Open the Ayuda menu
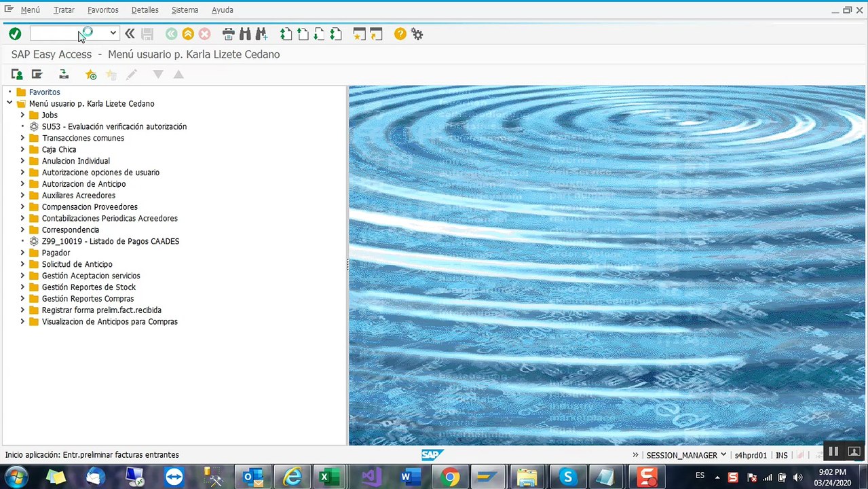Image resolution: width=868 pixels, height=489 pixels. (223, 10)
